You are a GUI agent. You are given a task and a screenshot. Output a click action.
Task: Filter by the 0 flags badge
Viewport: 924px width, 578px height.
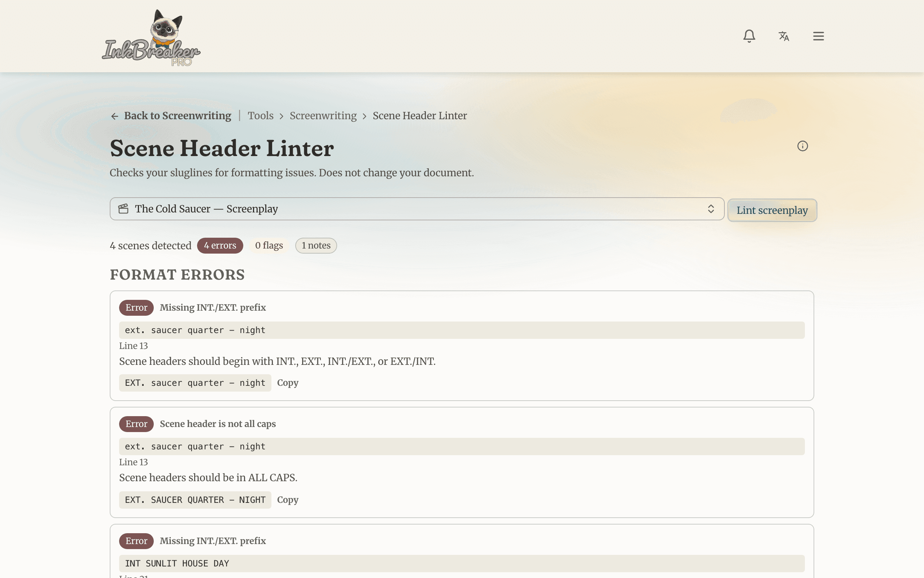(x=269, y=245)
